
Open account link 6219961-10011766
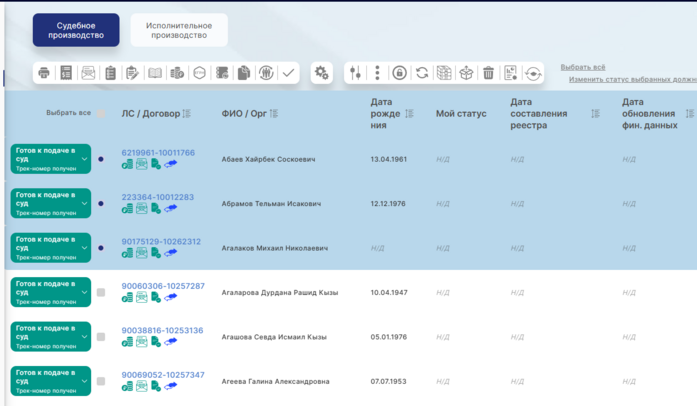158,153
